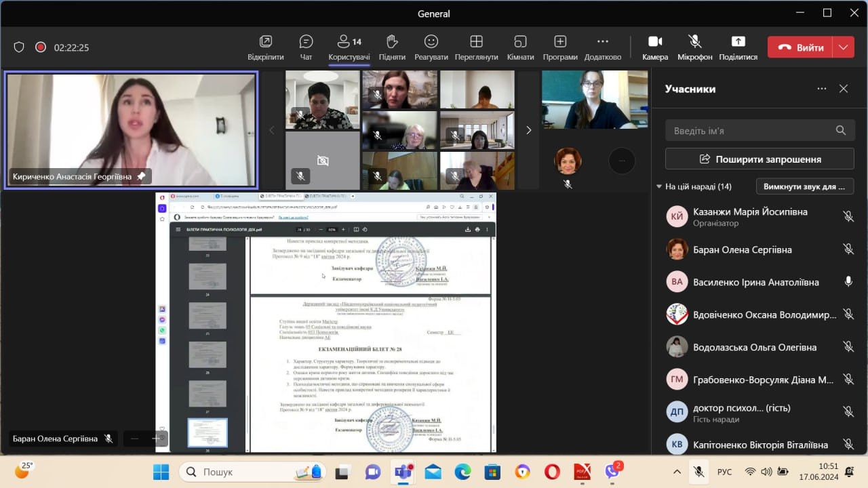
Task: Leave the meeting with Вийти
Action: (x=801, y=47)
